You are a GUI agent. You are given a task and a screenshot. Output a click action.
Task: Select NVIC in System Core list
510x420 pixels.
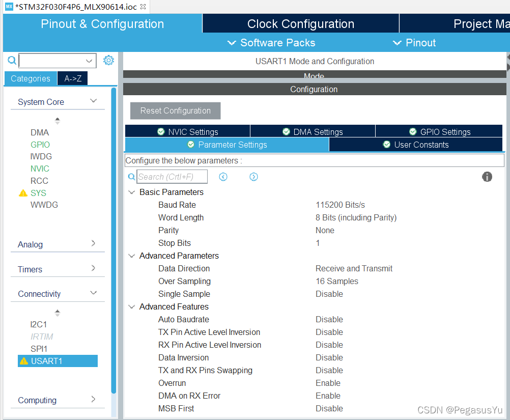(40, 169)
